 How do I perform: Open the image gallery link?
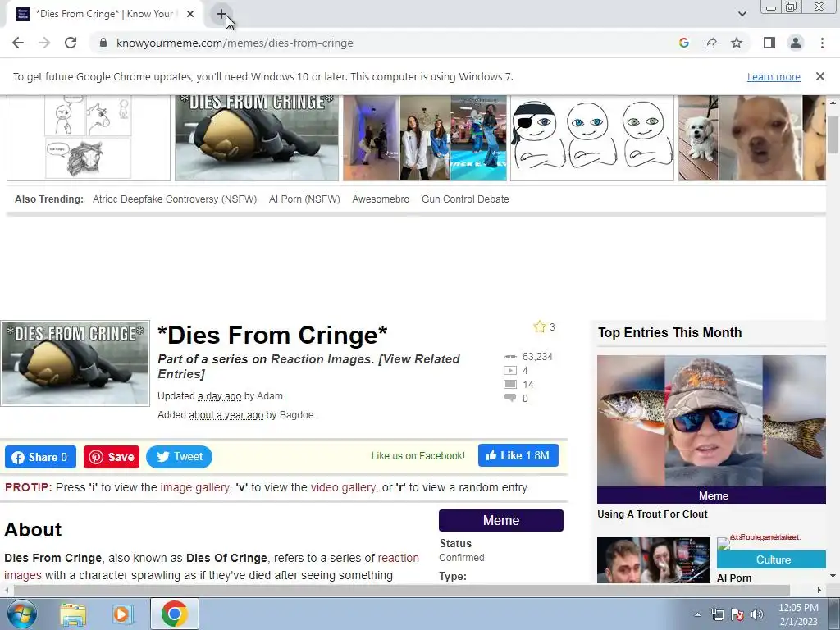point(194,487)
